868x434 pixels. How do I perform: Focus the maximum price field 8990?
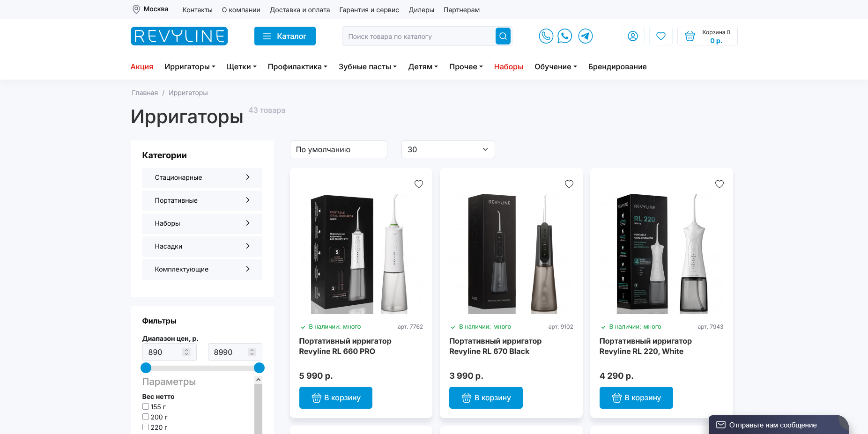235,352
